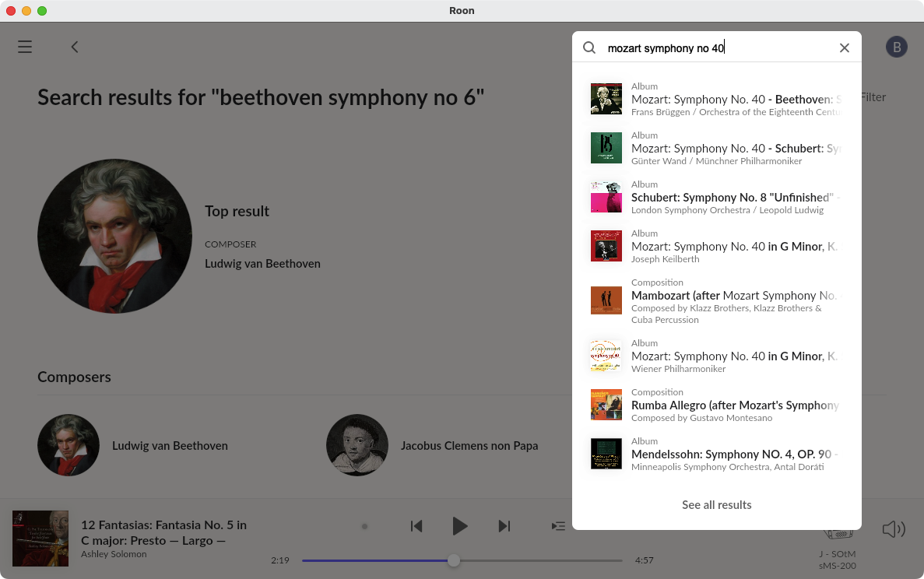This screenshot has width=924, height=579.
Task: Open the user profile avatar B
Action: point(897,47)
